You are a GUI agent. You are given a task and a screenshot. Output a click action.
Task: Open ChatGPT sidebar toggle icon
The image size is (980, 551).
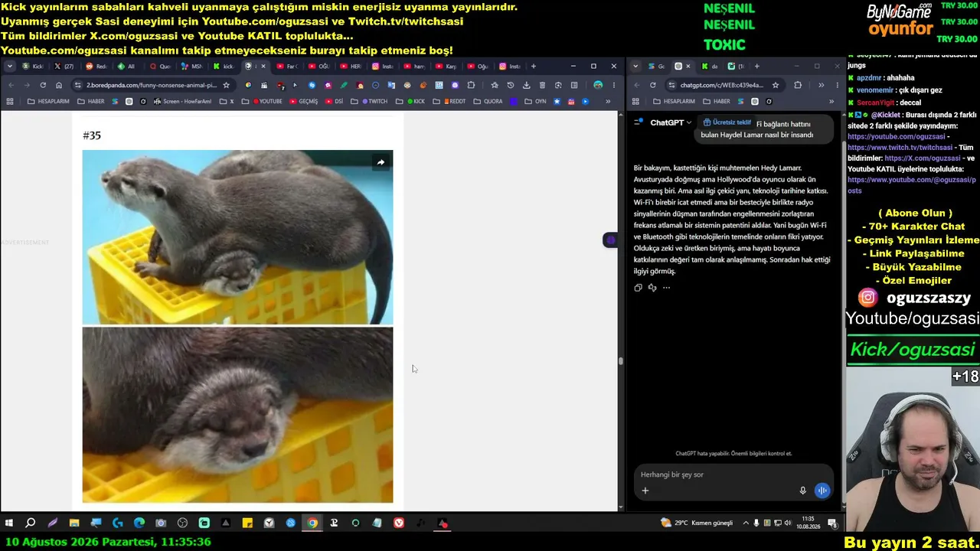coord(638,122)
